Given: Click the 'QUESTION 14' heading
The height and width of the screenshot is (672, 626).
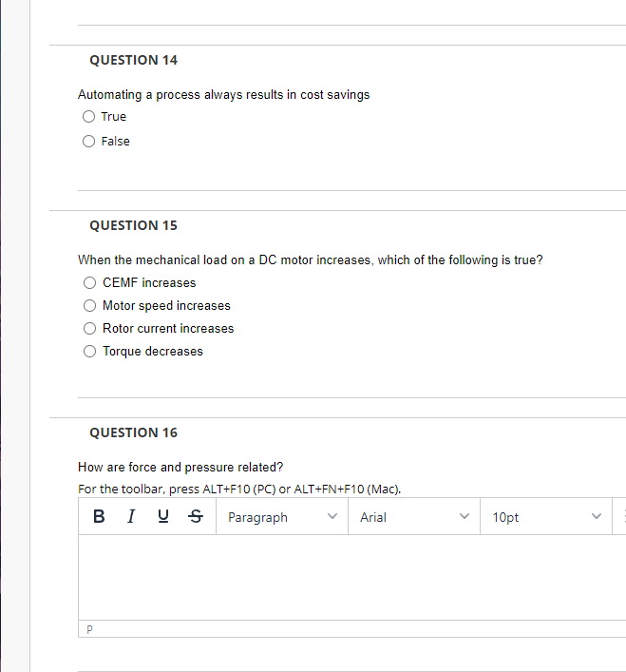Looking at the screenshot, I should point(134,60).
